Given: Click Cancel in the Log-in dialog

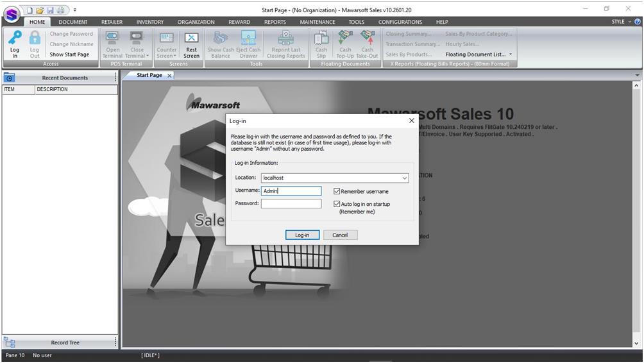Looking at the screenshot, I should coord(340,235).
